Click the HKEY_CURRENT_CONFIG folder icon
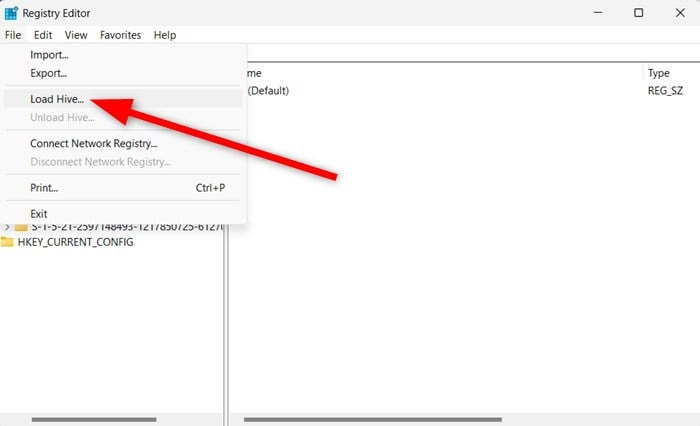Viewport: 700px width, 426px height. coord(7,242)
